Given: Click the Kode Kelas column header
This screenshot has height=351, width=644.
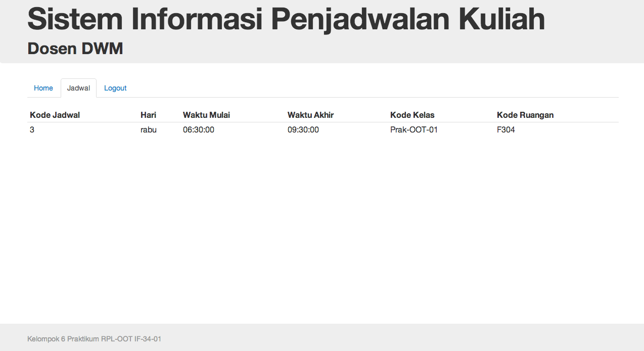Looking at the screenshot, I should click(412, 115).
